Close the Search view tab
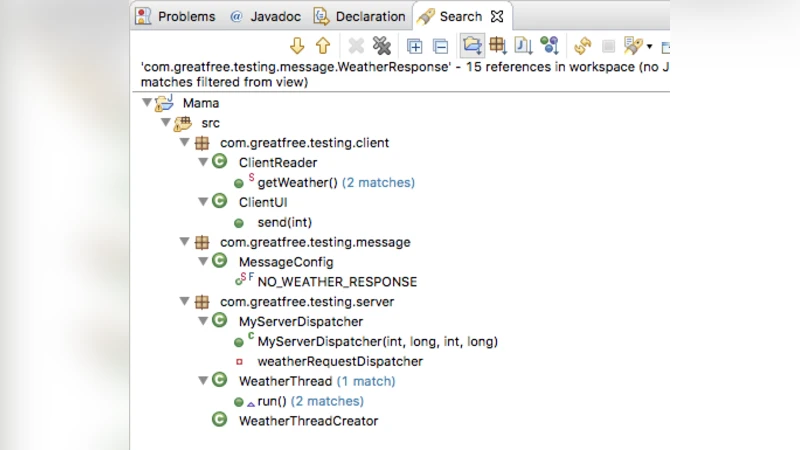This screenshot has width=800, height=450. [x=497, y=16]
